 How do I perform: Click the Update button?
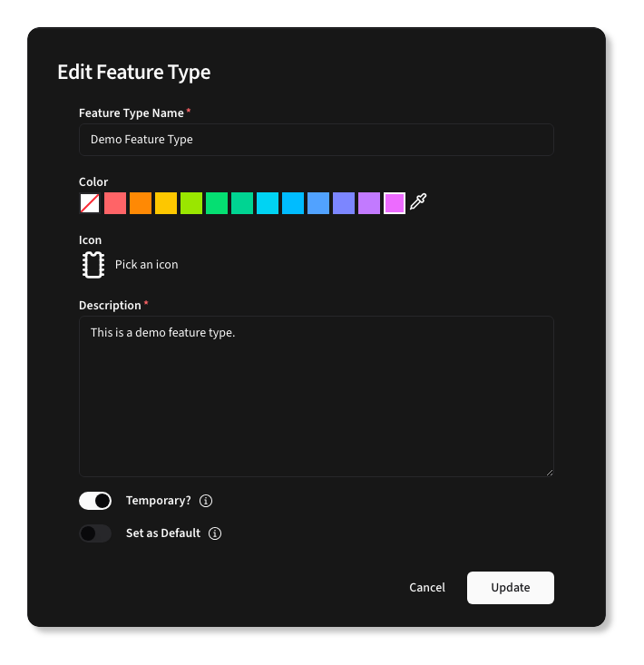point(510,587)
